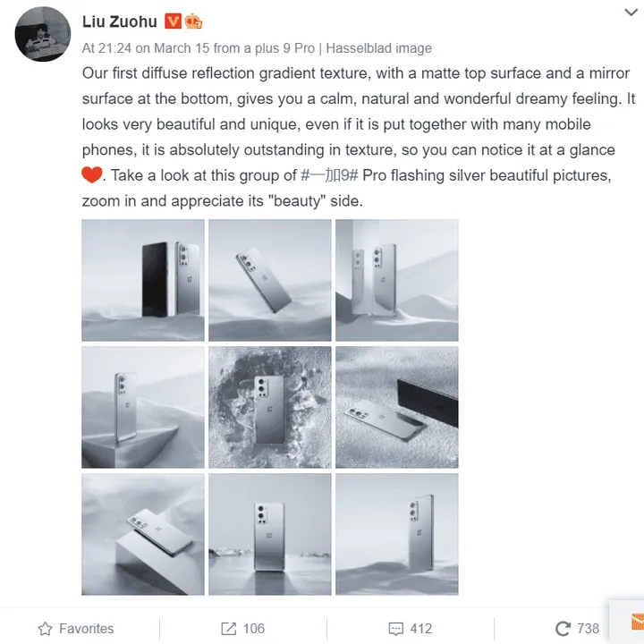View the bottom-right standing phone thumbnail
This screenshot has height=644, width=644.
397,534
